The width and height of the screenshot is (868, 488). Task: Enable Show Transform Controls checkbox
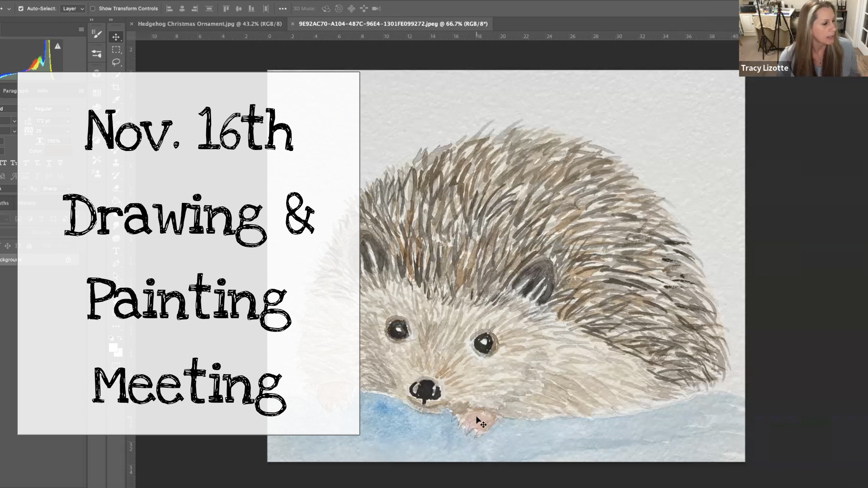click(x=93, y=9)
